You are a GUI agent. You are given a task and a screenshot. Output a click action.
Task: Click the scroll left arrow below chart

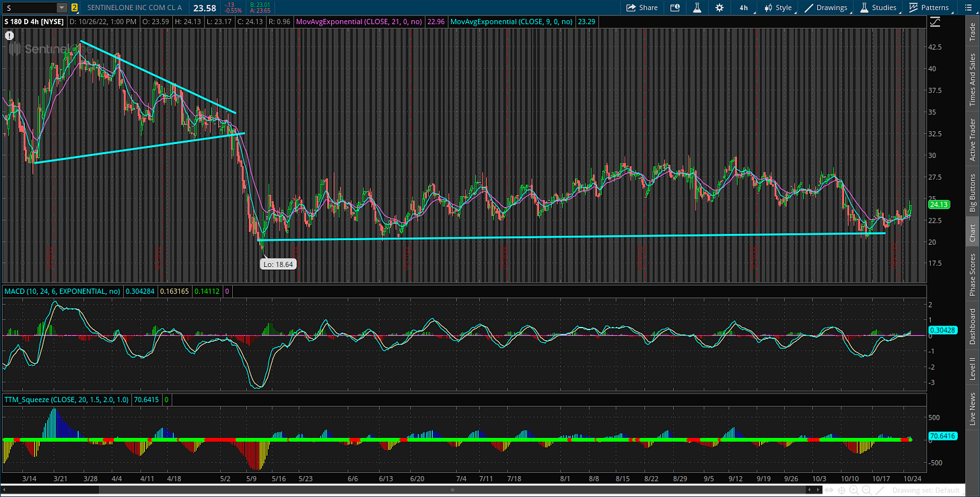(809, 490)
